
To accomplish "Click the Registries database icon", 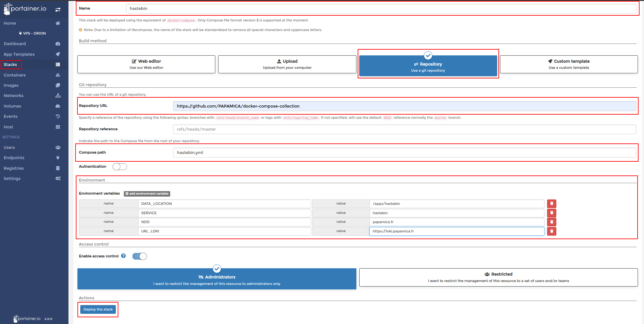I will [x=58, y=168].
